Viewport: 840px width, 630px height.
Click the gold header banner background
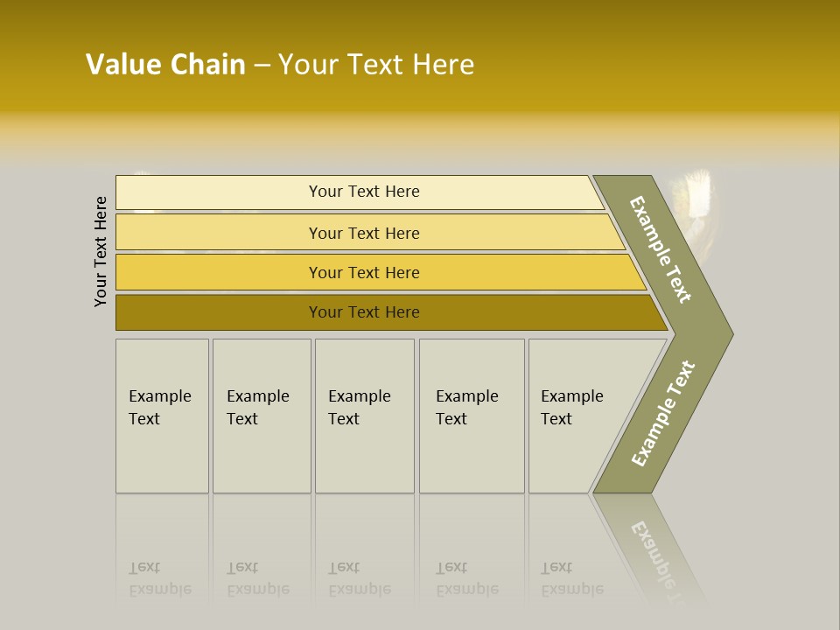click(656, 52)
